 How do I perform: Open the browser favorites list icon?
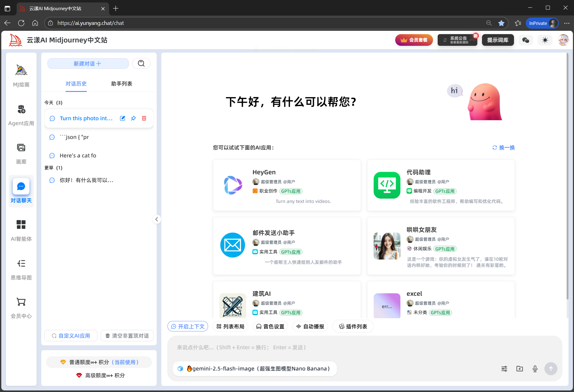(x=518, y=23)
